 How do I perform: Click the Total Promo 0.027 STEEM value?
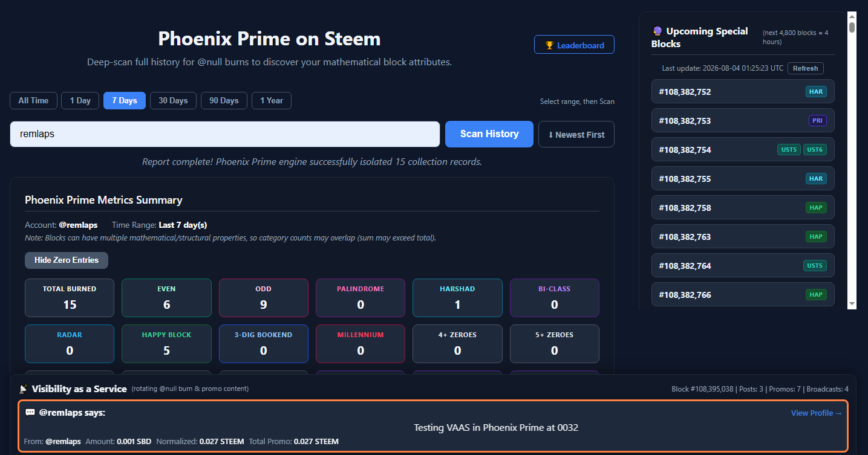(316, 442)
